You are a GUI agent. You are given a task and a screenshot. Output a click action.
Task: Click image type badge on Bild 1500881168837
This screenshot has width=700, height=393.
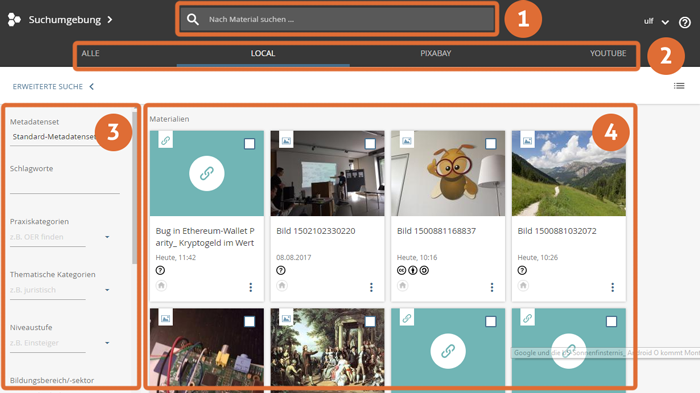pos(407,141)
